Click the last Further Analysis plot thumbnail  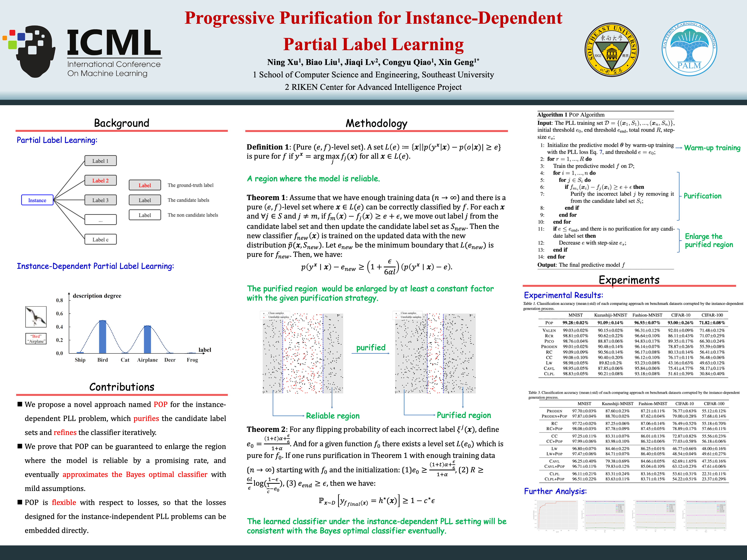click(705, 516)
